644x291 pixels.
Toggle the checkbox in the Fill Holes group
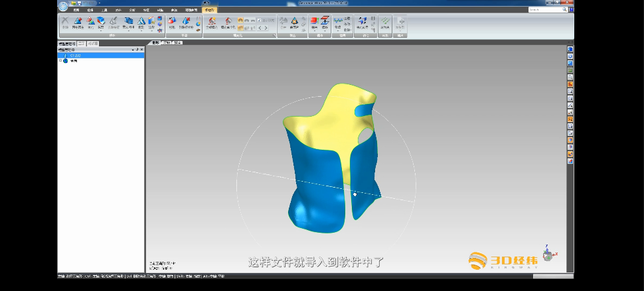[x=260, y=20]
